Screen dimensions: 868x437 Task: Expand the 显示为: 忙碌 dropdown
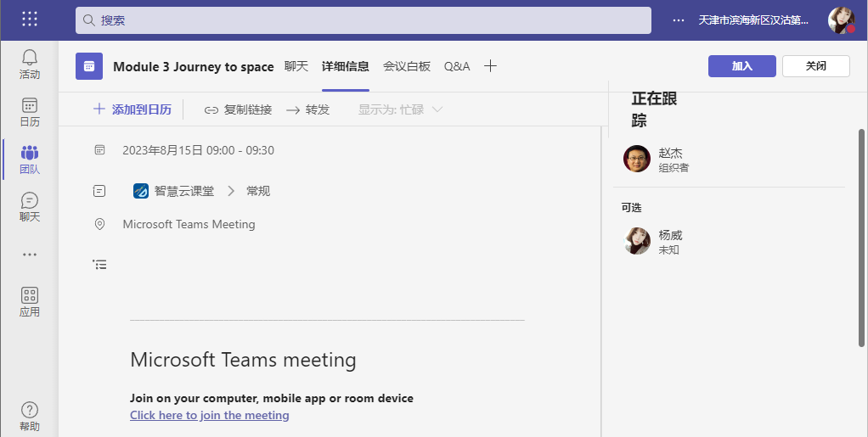click(400, 109)
